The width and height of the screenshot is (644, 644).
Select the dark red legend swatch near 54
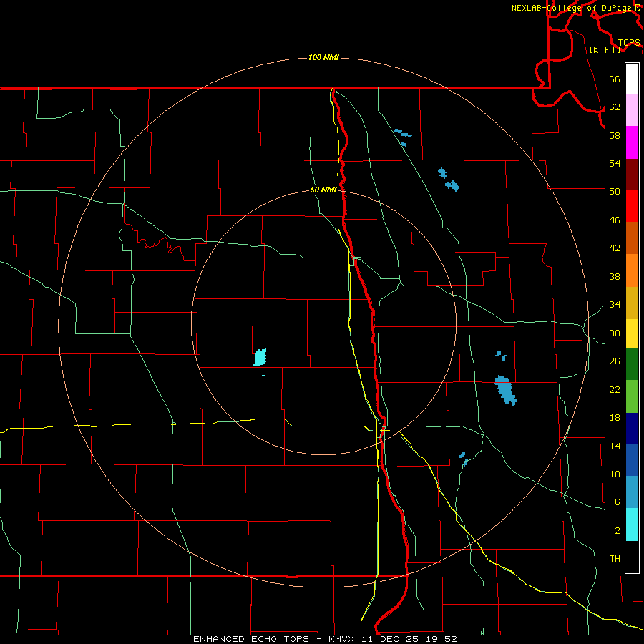coord(632,175)
